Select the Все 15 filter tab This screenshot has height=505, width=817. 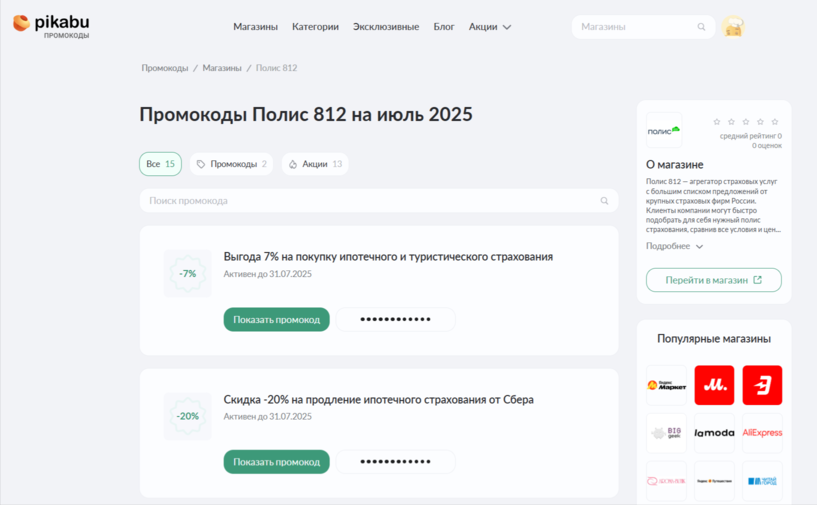click(160, 164)
